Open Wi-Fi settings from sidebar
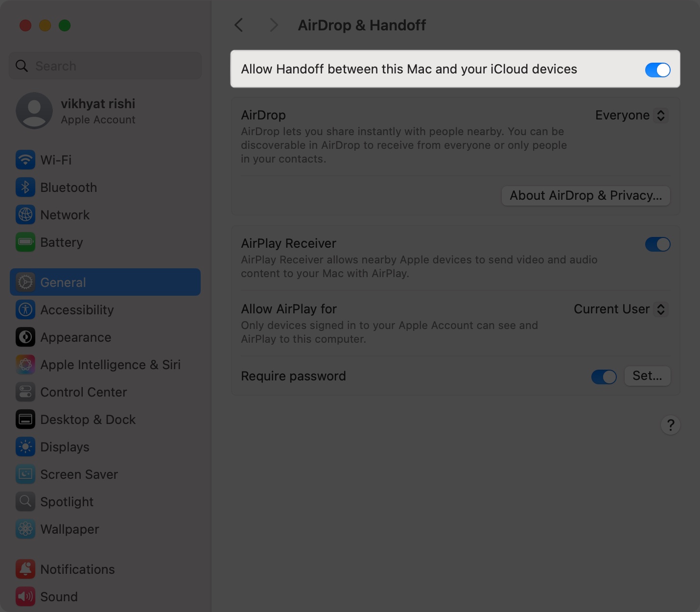This screenshot has height=612, width=700. coord(55,160)
